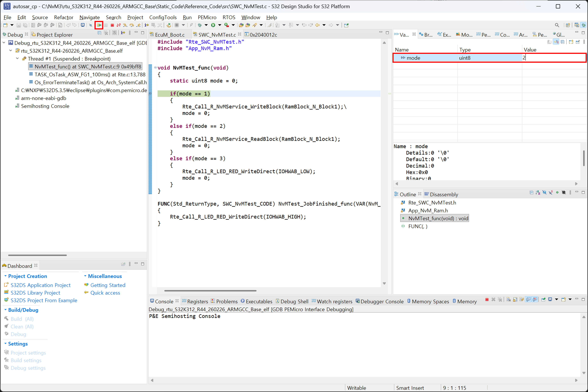Click the toolbar Search magnifier icon

tap(557, 25)
